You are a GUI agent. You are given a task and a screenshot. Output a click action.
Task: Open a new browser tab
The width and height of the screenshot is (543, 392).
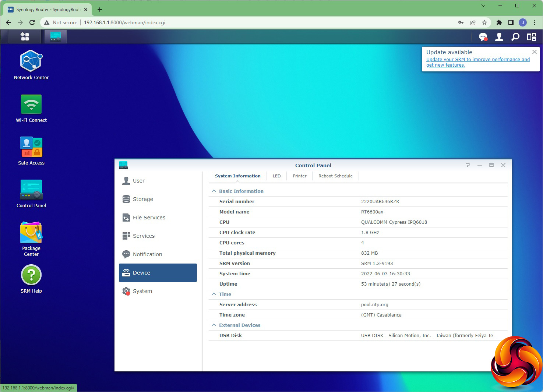100,10
